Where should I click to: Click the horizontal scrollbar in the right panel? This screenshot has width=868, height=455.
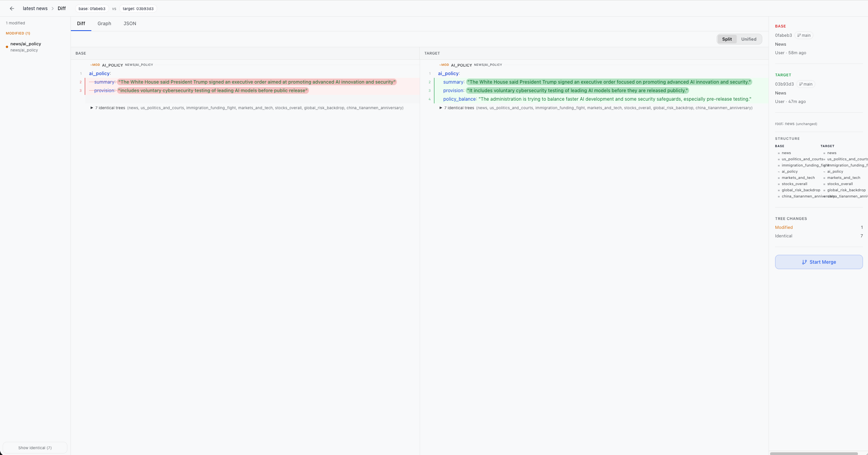point(814,453)
